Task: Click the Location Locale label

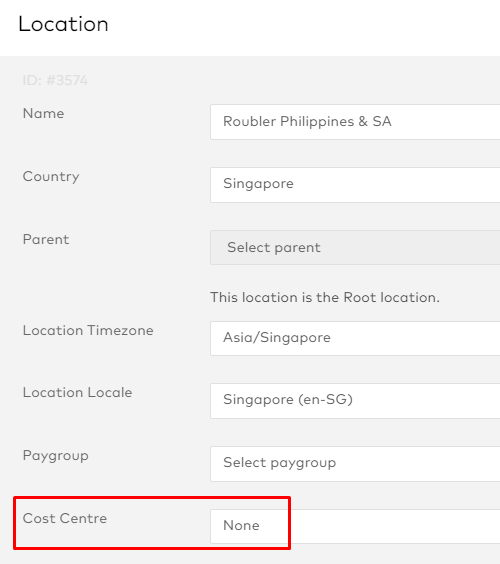Action: (x=77, y=392)
